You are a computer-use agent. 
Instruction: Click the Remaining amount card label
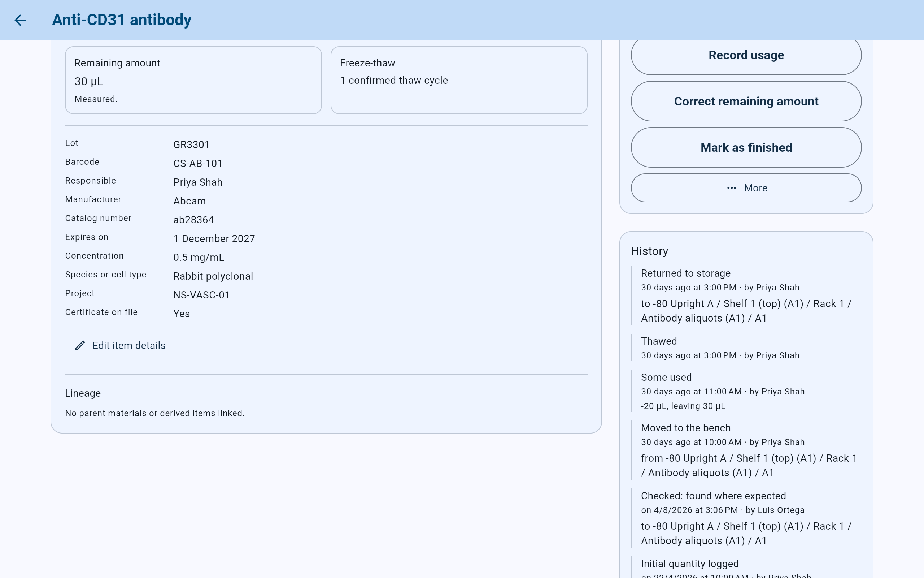click(x=117, y=63)
